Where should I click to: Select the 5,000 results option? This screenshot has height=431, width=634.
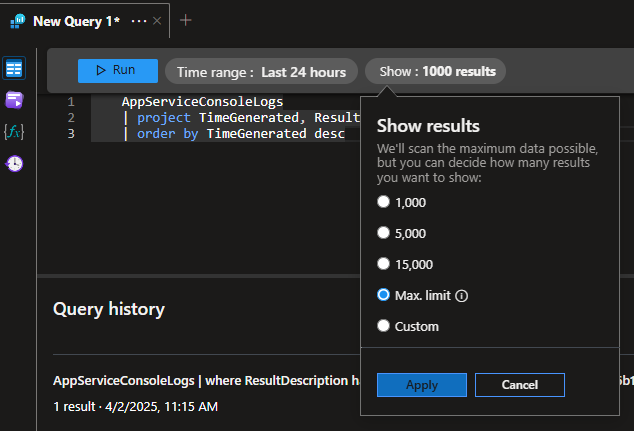coord(383,232)
